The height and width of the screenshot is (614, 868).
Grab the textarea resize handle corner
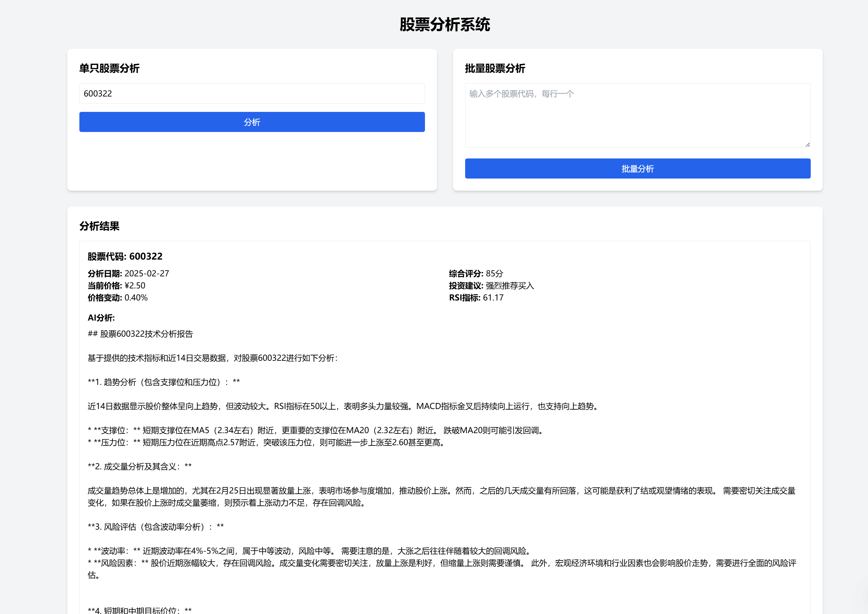(807, 144)
